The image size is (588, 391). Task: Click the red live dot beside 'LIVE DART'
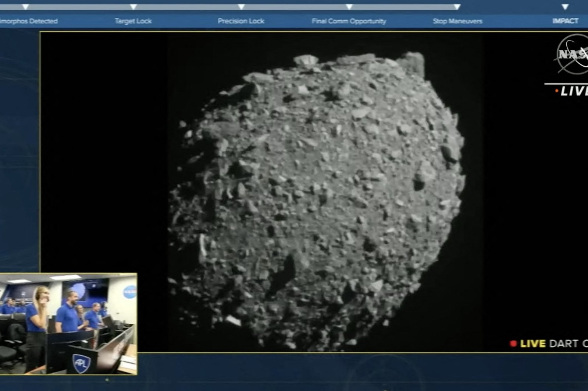pyautogui.click(x=513, y=344)
